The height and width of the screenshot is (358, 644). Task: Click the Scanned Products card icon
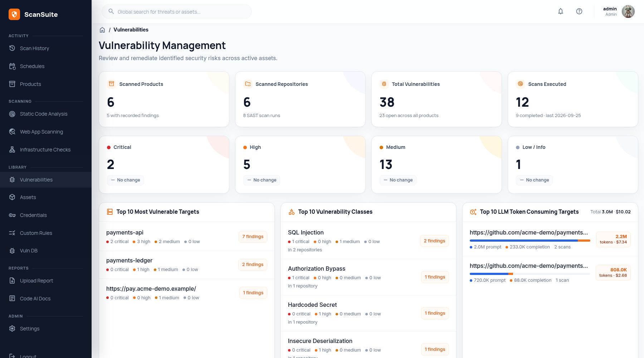[x=112, y=84]
